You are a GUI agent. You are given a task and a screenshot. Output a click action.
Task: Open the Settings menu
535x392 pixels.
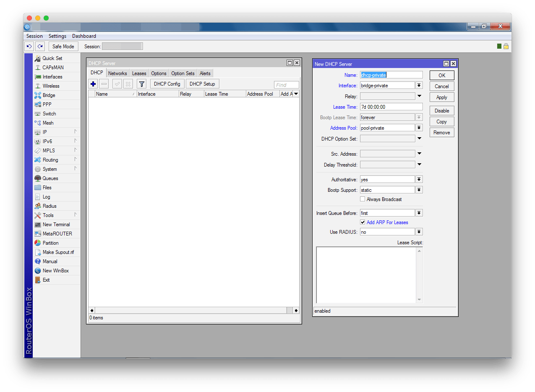coord(57,36)
